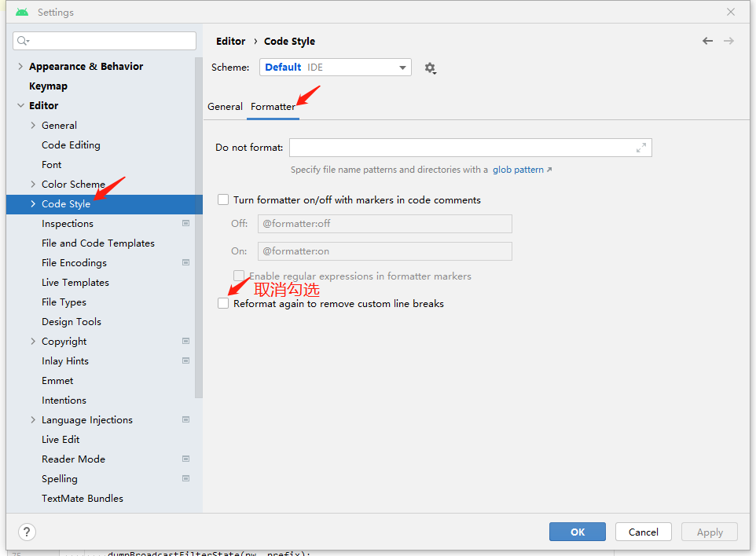Check Reformat again to remove custom line breaks
Image resolution: width=756 pixels, height=556 pixels.
click(x=222, y=302)
